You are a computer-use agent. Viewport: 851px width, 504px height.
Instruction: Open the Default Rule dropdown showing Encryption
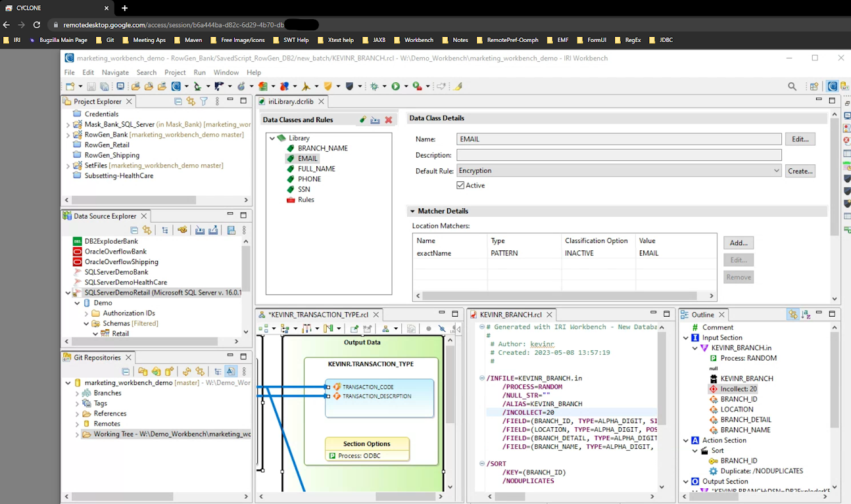click(777, 171)
